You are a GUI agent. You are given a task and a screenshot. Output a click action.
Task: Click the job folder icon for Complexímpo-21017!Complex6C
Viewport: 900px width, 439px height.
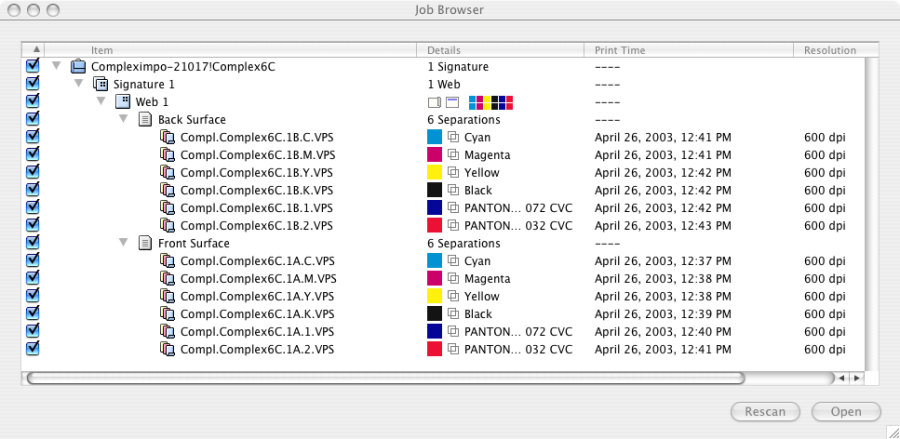78,67
